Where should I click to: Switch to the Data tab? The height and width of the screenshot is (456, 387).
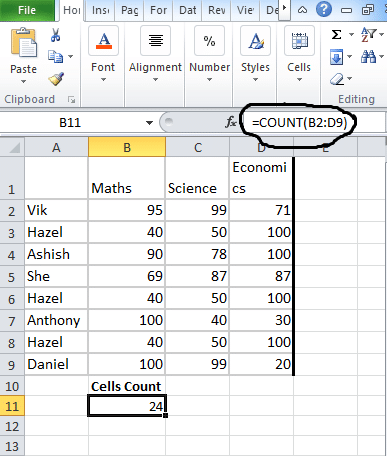pyautogui.click(x=188, y=10)
